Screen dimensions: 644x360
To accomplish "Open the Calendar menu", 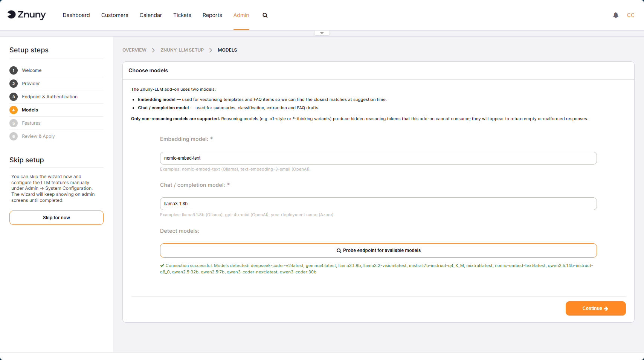I will click(151, 15).
